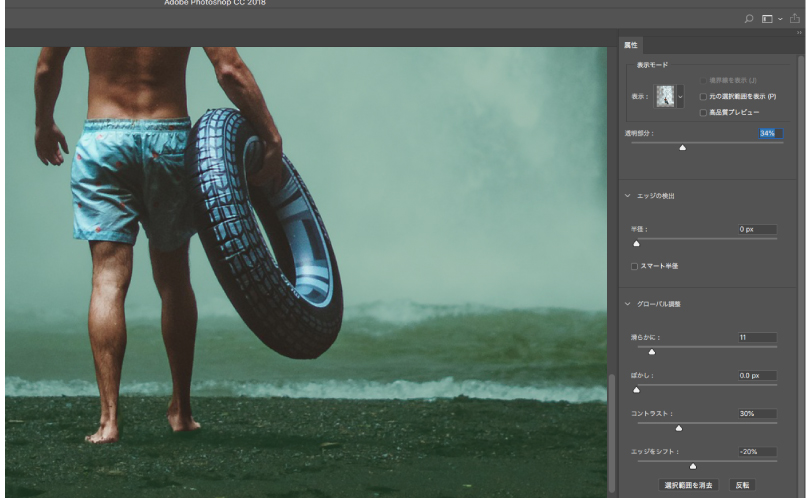The width and height of the screenshot is (810, 498).
Task: Click the 反転 invert button
Action: coord(742,485)
